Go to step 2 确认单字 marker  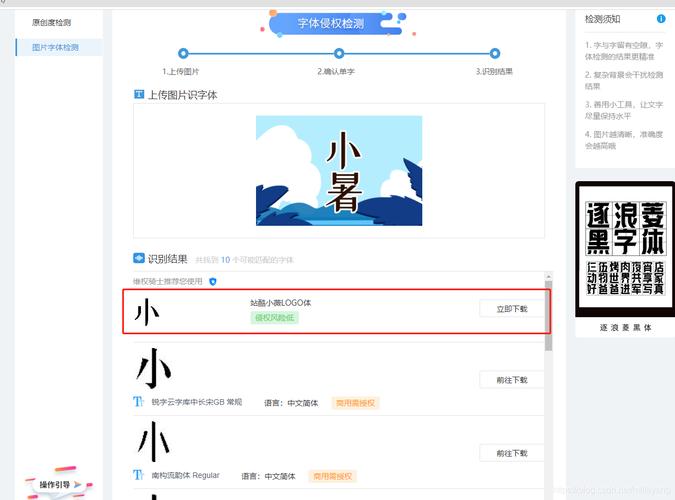point(339,53)
